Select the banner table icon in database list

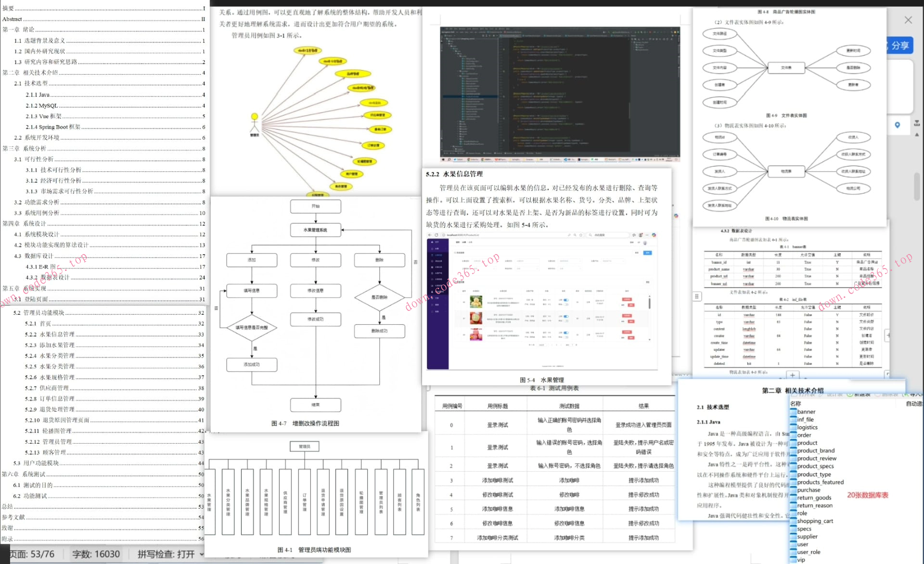pos(793,412)
